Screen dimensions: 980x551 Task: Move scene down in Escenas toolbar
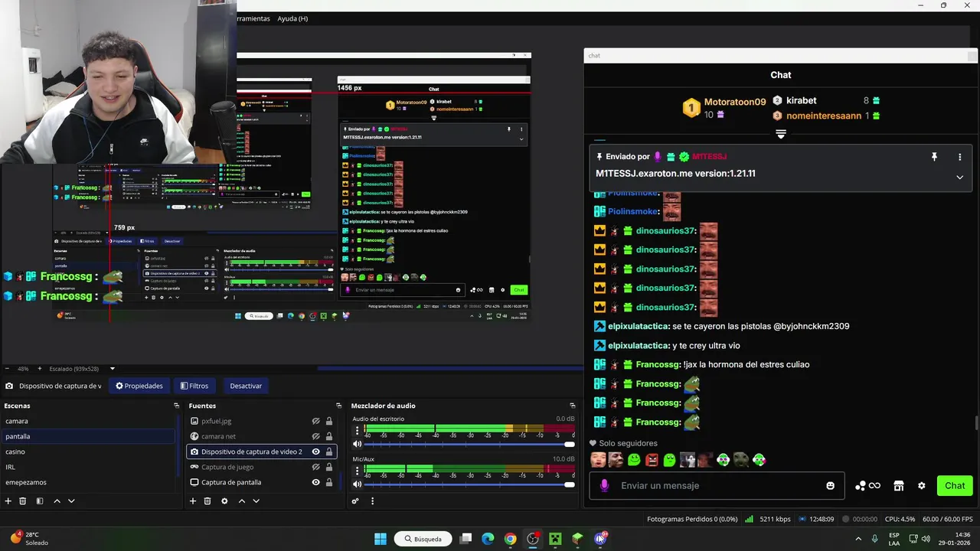(71, 501)
